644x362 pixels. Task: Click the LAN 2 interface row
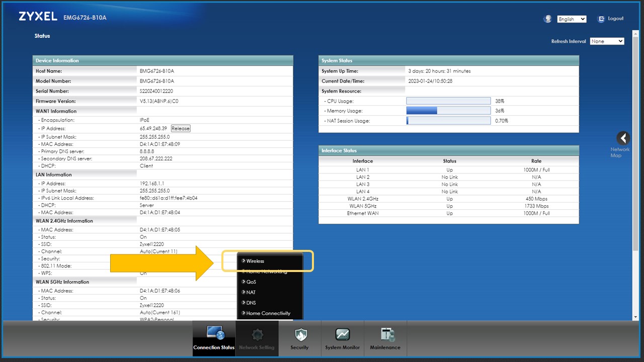point(449,177)
